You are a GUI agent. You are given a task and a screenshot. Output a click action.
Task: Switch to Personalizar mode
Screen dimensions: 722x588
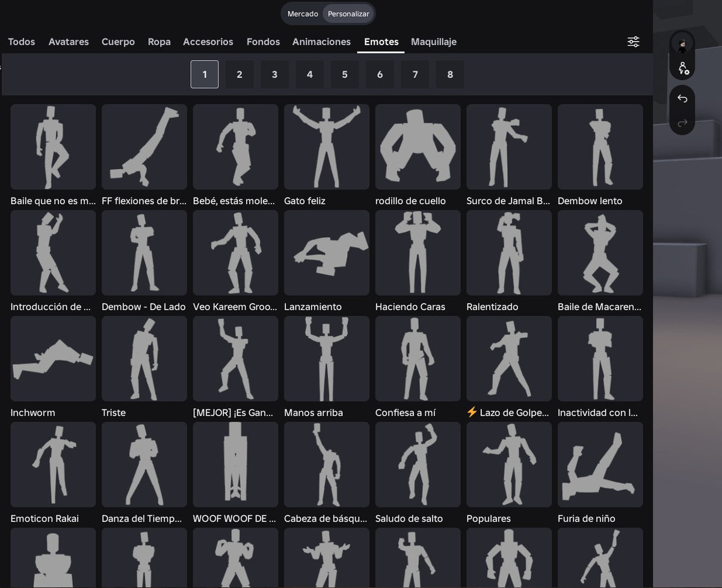(x=348, y=14)
